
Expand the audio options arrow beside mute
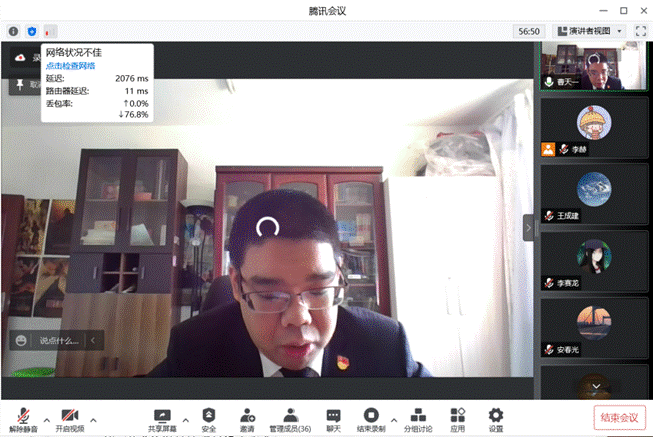pyautogui.click(x=46, y=420)
